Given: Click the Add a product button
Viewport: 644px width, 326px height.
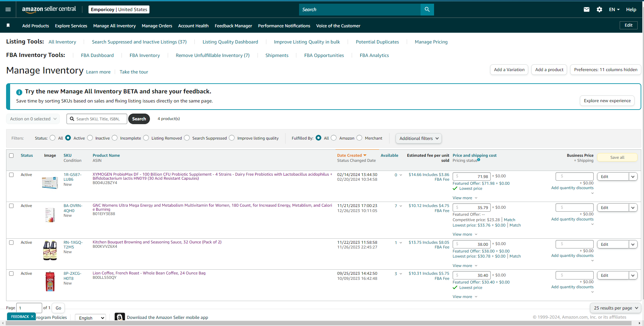Looking at the screenshot, I should tap(549, 70).
